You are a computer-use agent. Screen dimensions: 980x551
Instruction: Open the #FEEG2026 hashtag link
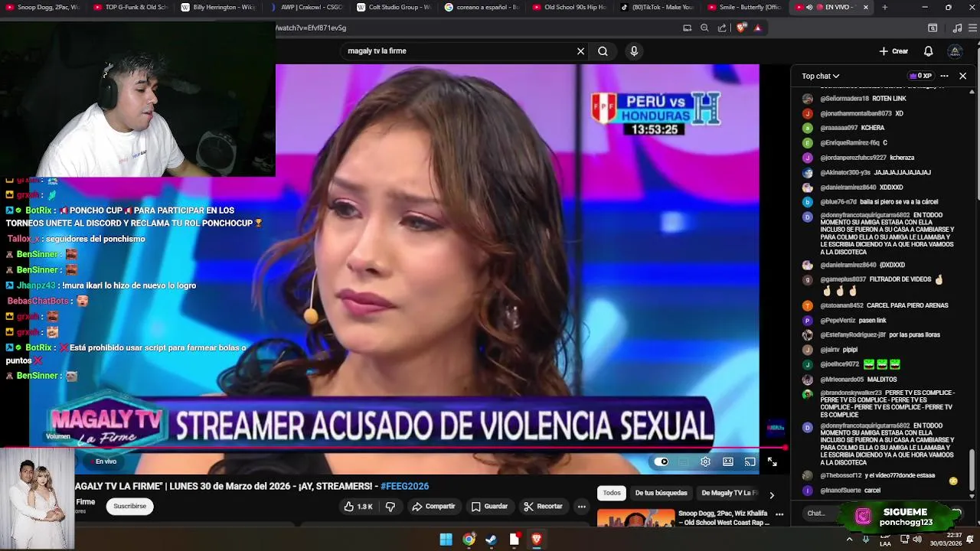(x=404, y=486)
